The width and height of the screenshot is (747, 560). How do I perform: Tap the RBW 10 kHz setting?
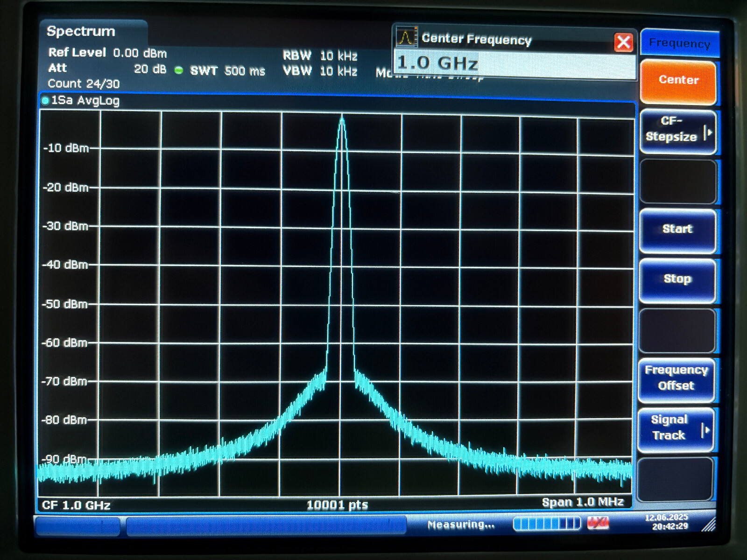(x=320, y=56)
